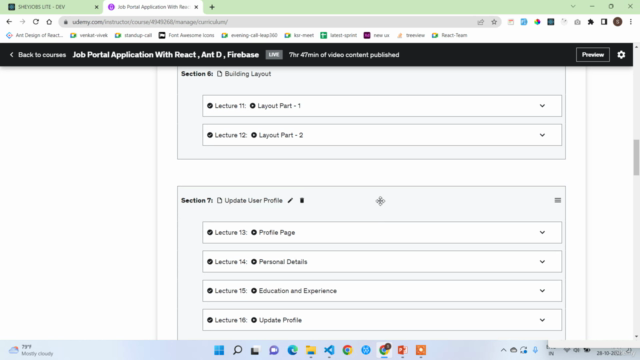
Task: Open PowerPoint from taskbar
Action: tap(402, 350)
